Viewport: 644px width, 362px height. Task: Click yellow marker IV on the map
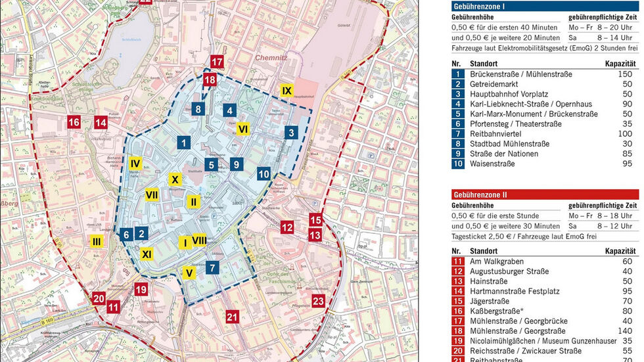click(135, 163)
